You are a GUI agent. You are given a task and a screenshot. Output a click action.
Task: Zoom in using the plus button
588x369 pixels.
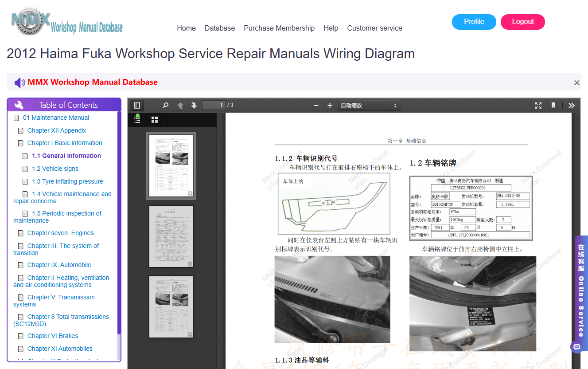(330, 106)
